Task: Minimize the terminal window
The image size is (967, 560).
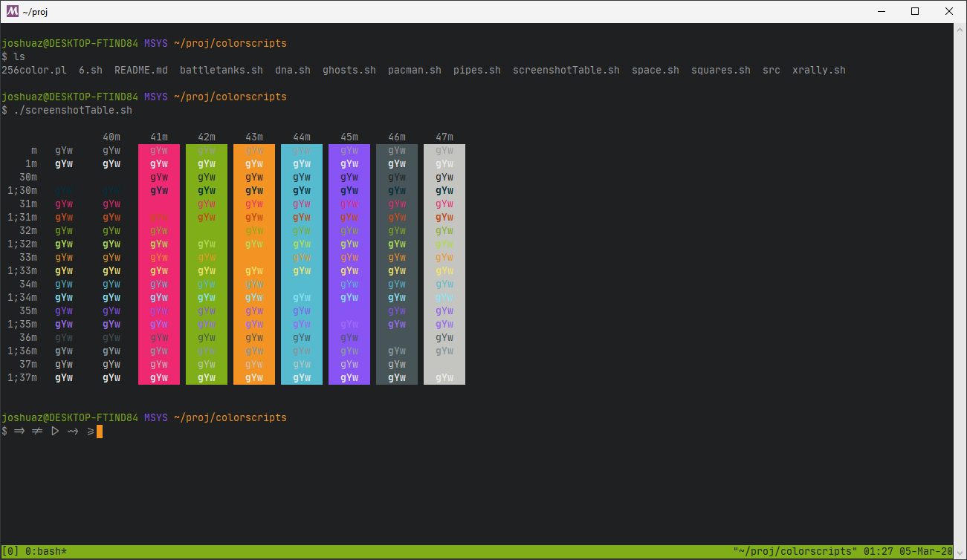Action: [x=881, y=11]
